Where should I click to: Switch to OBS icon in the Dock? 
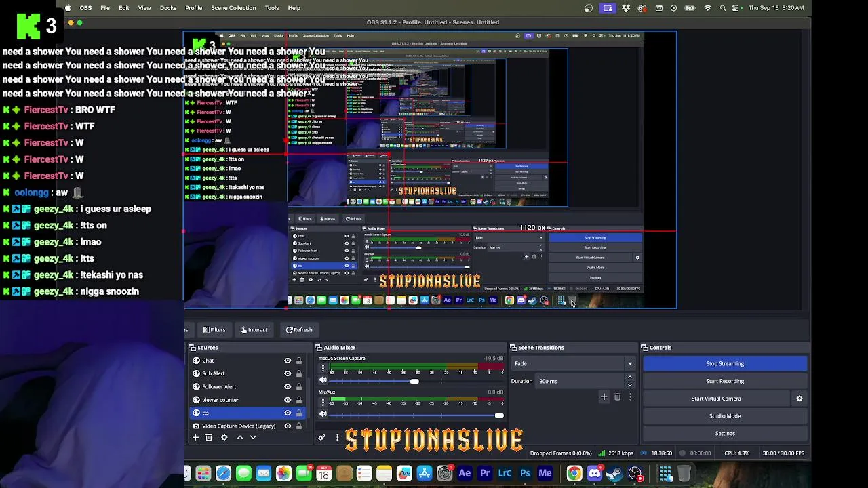635,473
